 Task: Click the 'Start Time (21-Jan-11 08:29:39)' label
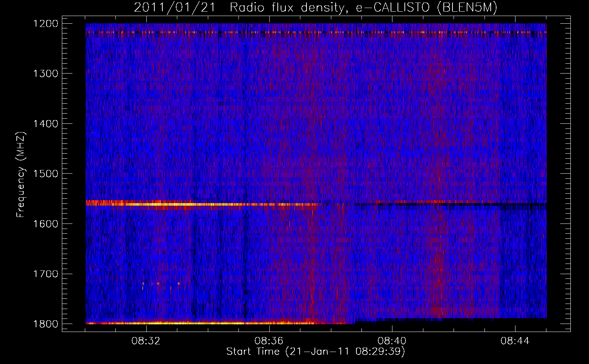click(x=316, y=352)
